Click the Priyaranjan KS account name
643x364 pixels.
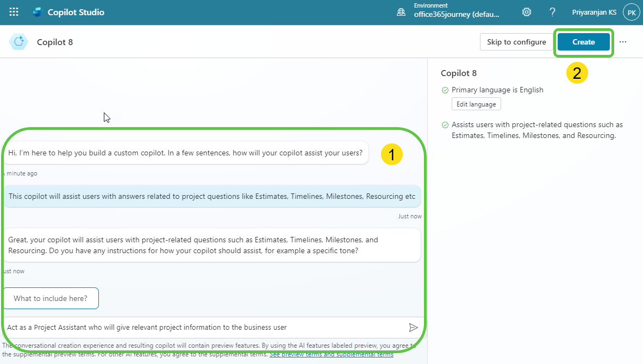pyautogui.click(x=594, y=12)
